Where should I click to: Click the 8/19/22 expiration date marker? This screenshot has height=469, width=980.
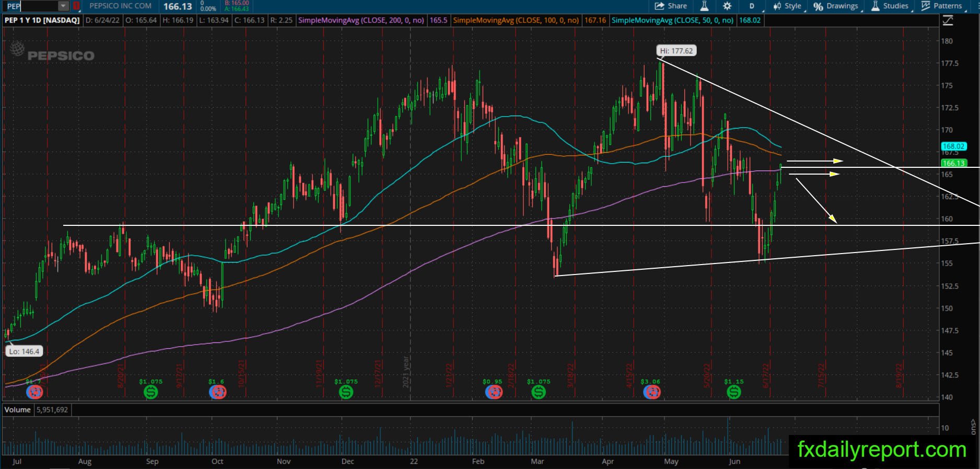pos(899,375)
